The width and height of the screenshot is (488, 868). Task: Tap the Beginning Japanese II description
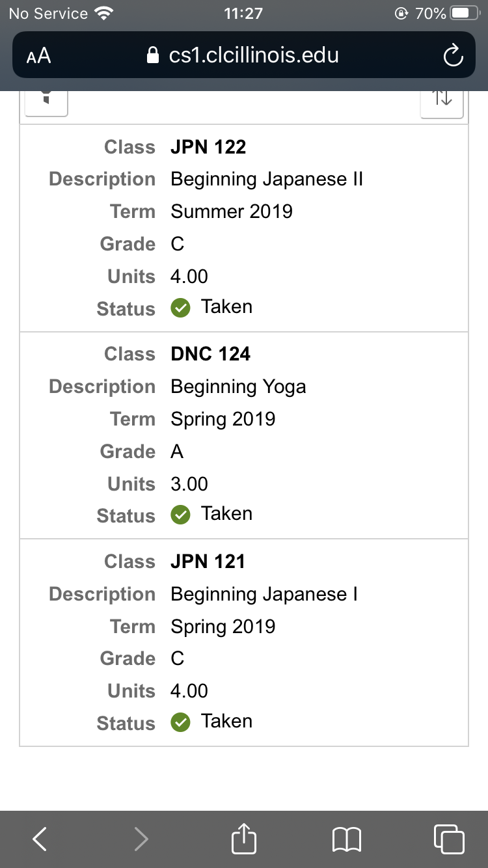click(x=267, y=179)
